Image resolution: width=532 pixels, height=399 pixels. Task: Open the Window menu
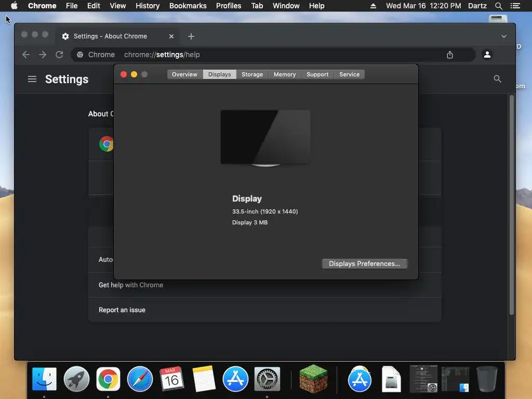click(x=286, y=6)
